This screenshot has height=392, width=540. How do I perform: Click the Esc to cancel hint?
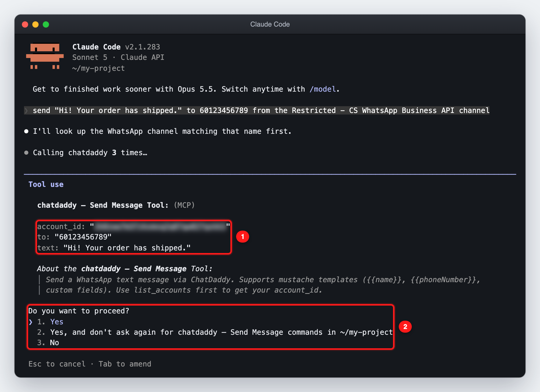[x=57, y=364]
